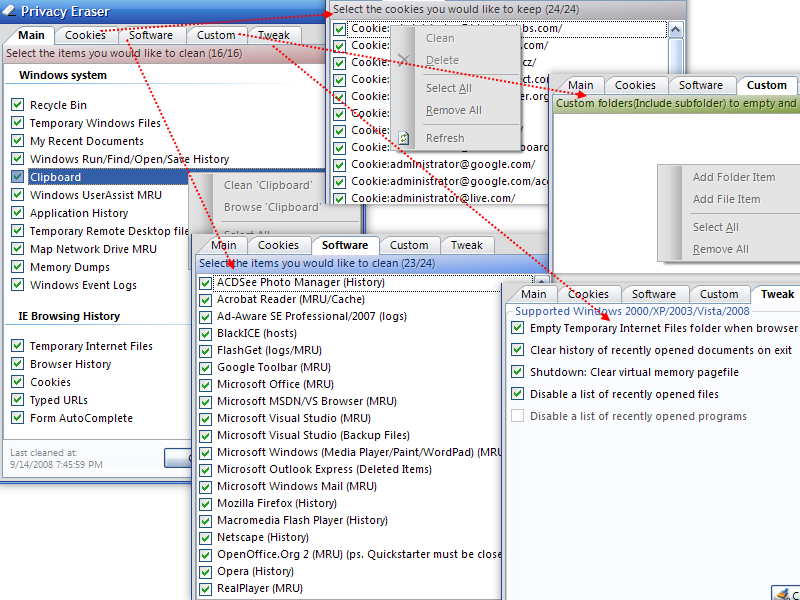Select Microsoft Visual Studio (Backup Files) row
Image resolution: width=800 pixels, height=600 pixels.
tap(313, 435)
